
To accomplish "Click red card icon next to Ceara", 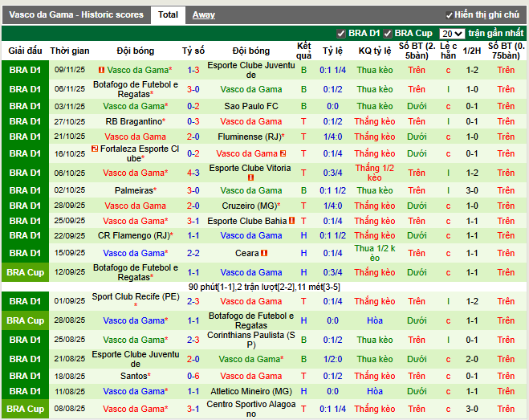I will tap(264, 253).
